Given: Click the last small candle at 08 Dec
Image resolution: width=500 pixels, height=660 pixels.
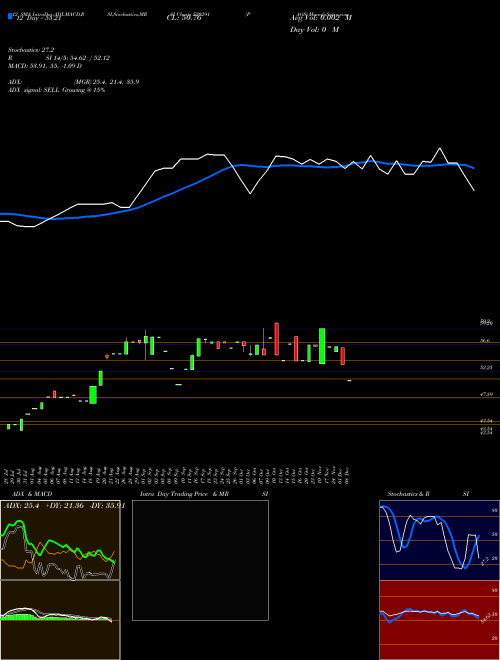Looking at the screenshot, I should coord(349,381).
